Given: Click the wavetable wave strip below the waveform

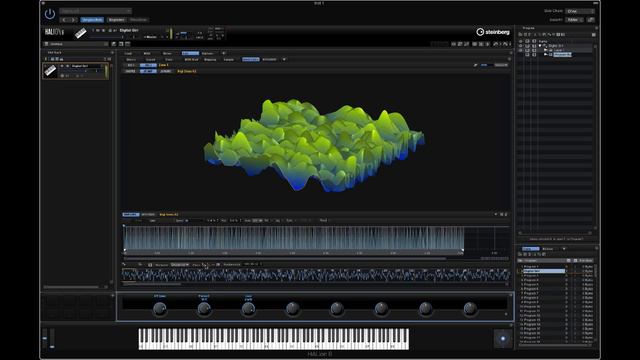Looking at the screenshot, I should click(x=316, y=275).
